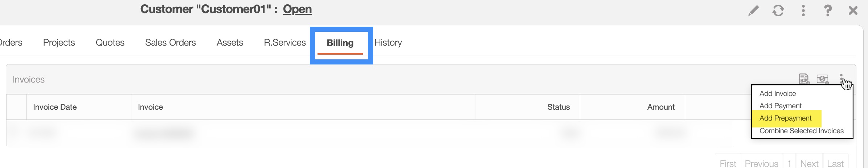Switch to the Assets tab
This screenshot has height=168, width=868.
click(x=230, y=43)
